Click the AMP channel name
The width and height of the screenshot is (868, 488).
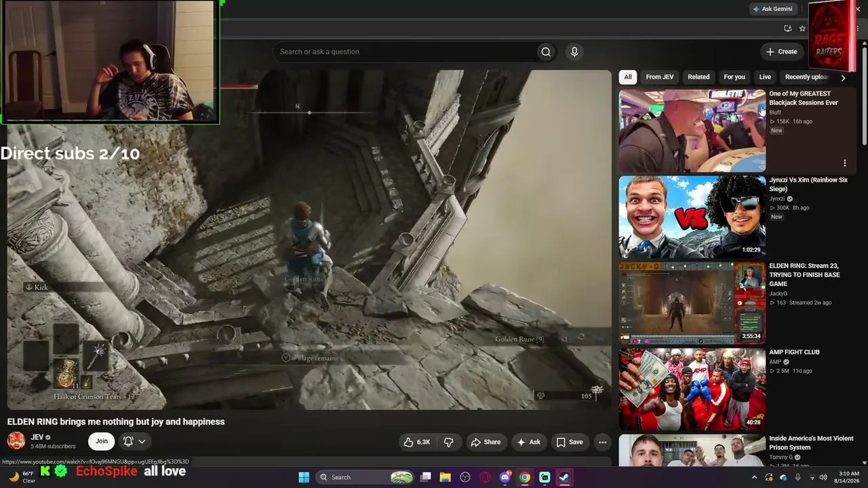(x=775, y=362)
